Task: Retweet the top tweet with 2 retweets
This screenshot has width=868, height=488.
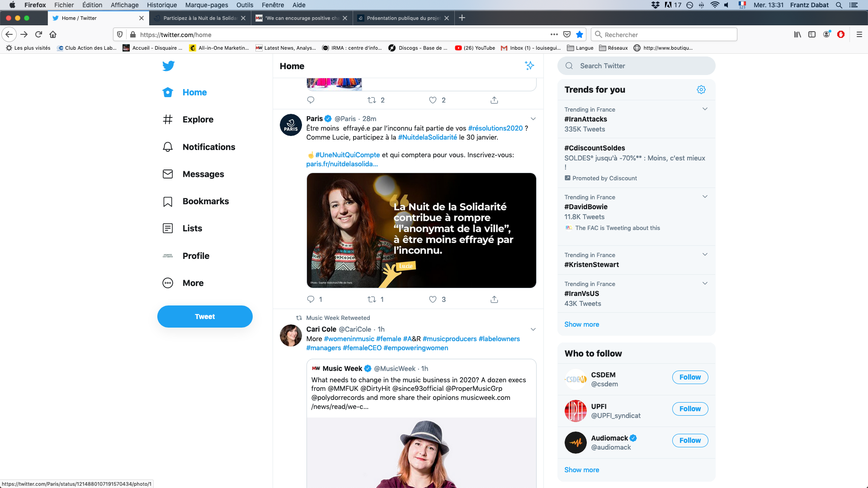Action: pyautogui.click(x=372, y=100)
